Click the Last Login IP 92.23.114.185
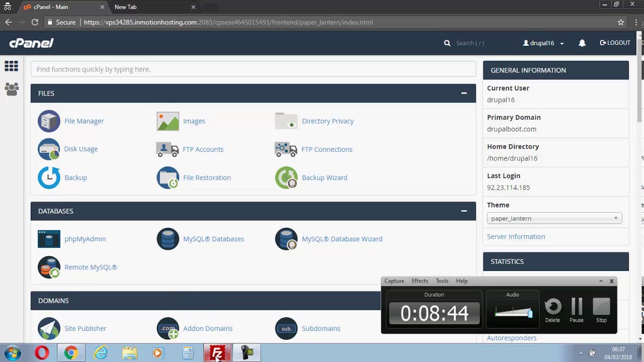 point(508,188)
